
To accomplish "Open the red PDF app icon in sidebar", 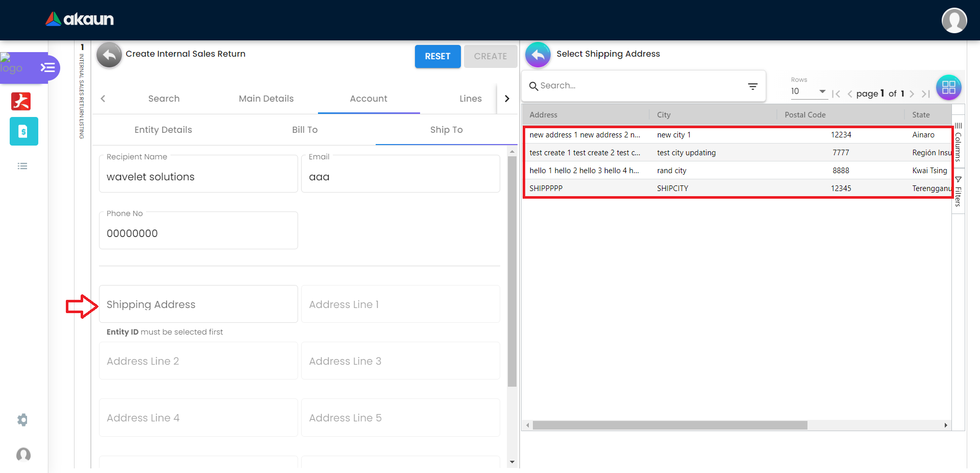I will pyautogui.click(x=21, y=101).
